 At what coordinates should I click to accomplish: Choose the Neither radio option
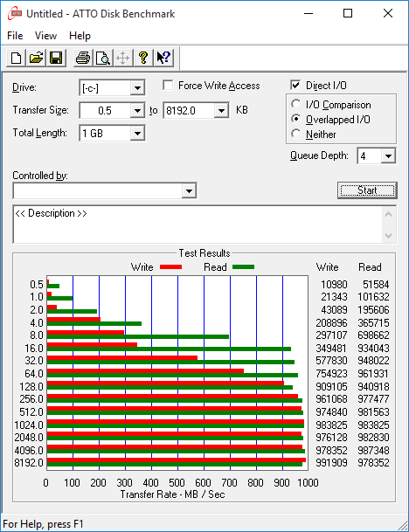point(296,134)
